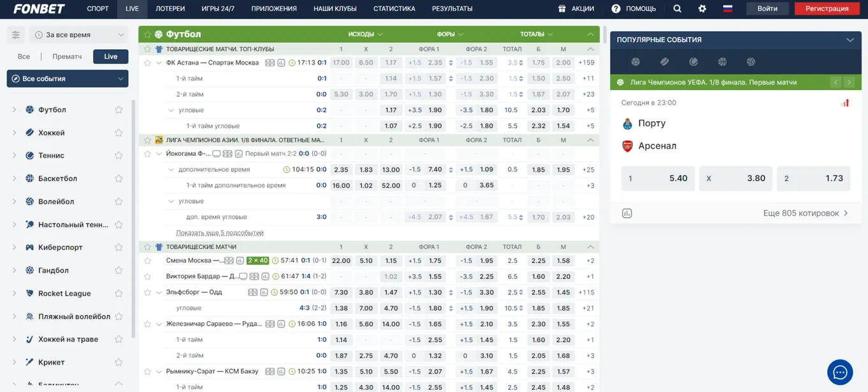Screen dimensions: 868x392
Task: Switch to the Прематч tab
Action: (x=67, y=57)
